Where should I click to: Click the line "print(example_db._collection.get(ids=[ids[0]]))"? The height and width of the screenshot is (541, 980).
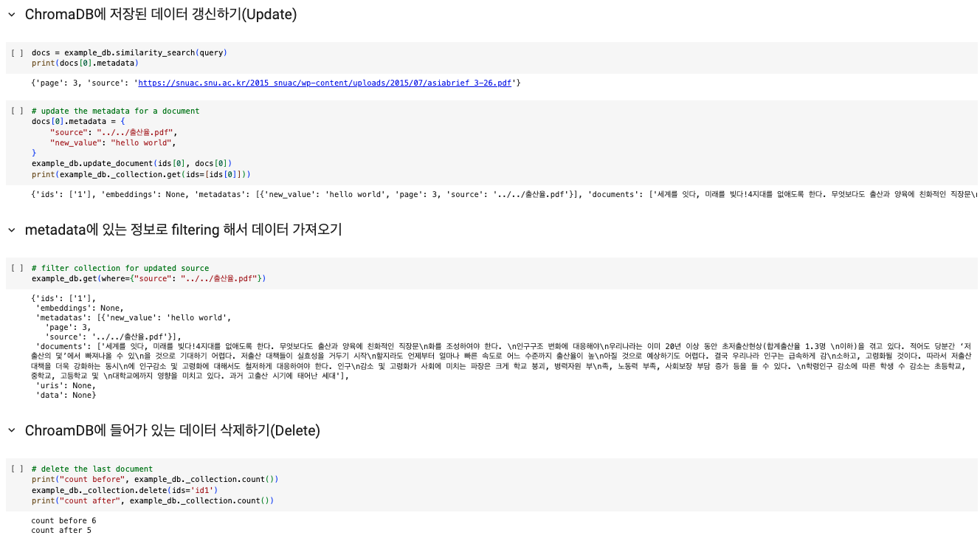tap(141, 174)
